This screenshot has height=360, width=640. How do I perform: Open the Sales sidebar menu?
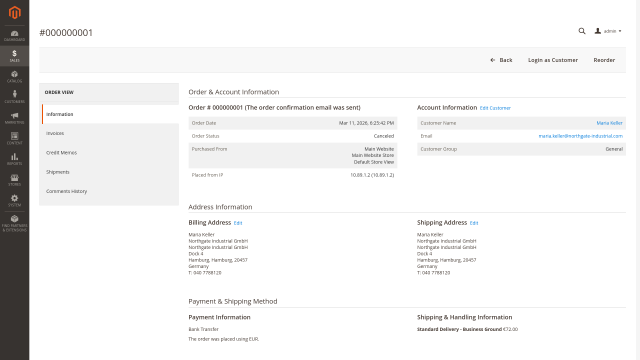15,56
